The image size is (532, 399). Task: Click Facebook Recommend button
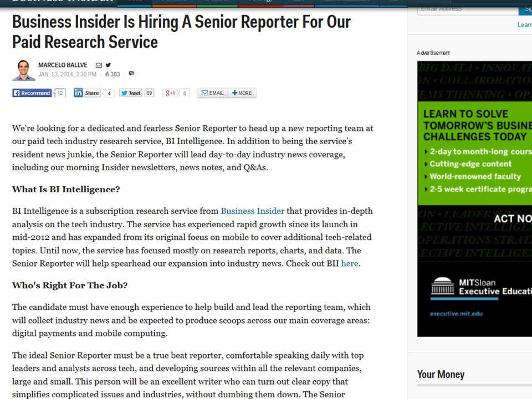(32, 93)
